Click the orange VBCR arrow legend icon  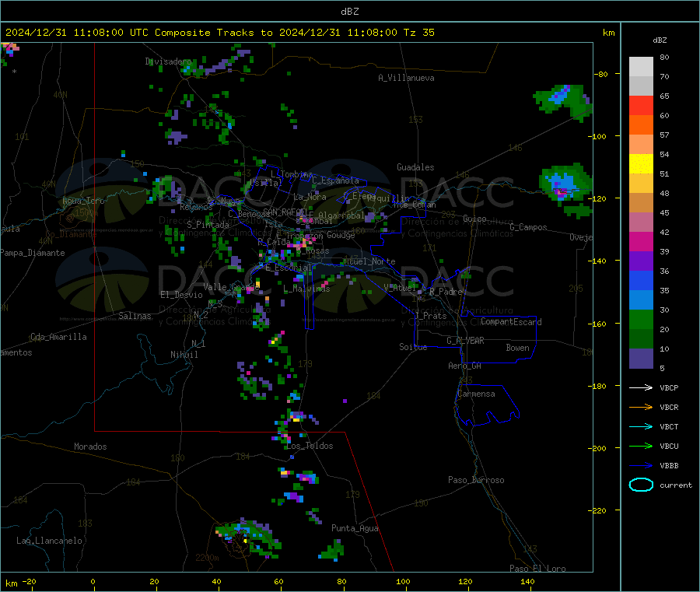tap(641, 407)
